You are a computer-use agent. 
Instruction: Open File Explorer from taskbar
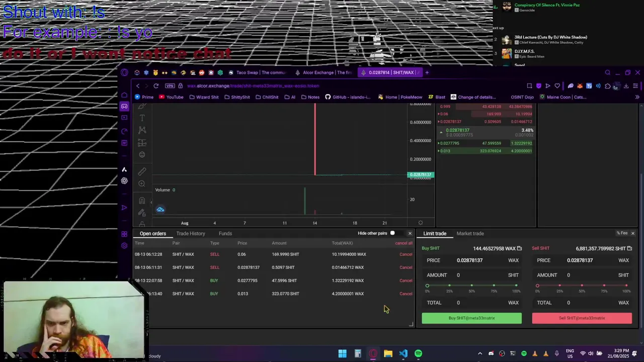pyautogui.click(x=388, y=353)
